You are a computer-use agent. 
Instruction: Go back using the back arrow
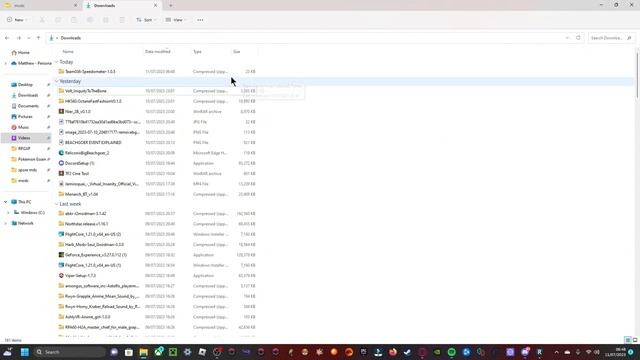[7, 38]
